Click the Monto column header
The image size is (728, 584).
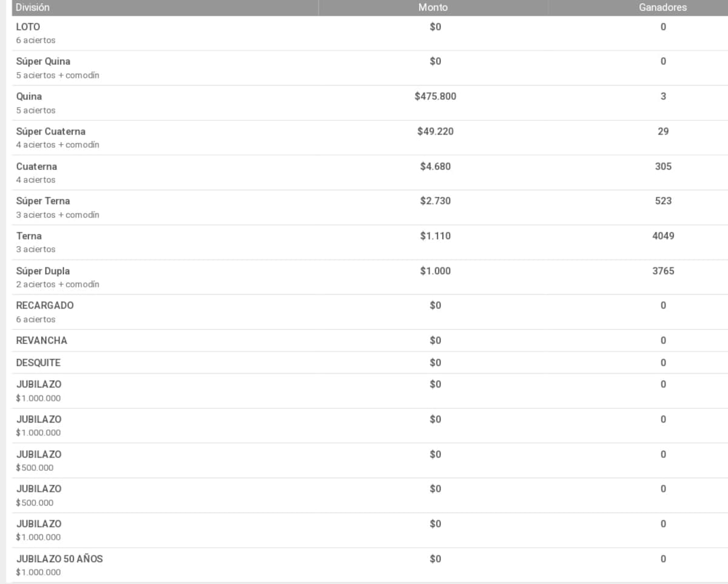click(433, 8)
